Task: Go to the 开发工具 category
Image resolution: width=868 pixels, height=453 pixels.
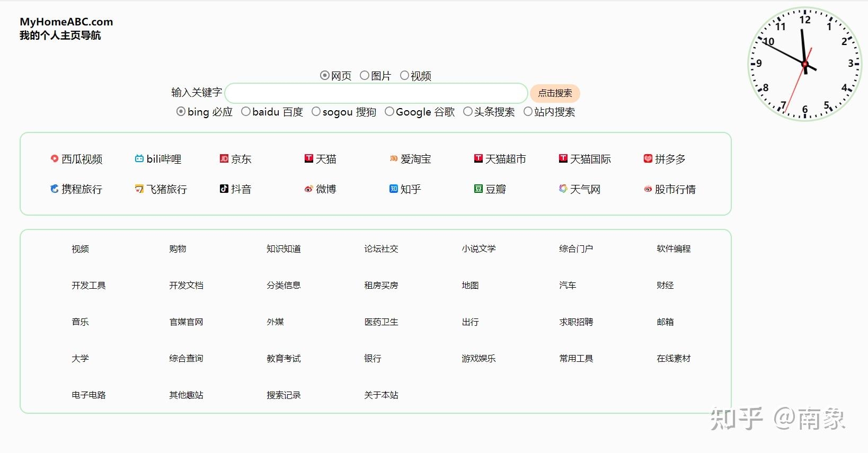Action: pos(88,285)
